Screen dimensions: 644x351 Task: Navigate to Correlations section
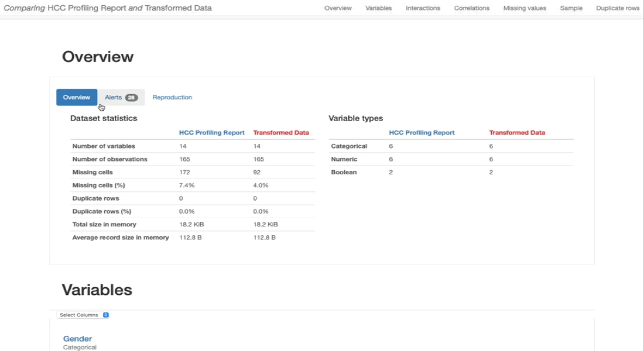[472, 8]
